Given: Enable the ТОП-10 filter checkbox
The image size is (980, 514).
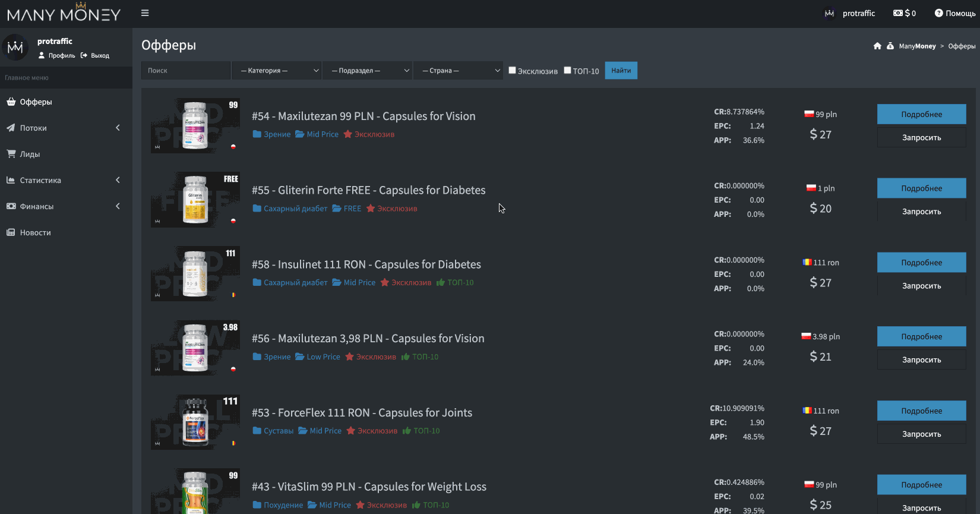Looking at the screenshot, I should tap(567, 70).
